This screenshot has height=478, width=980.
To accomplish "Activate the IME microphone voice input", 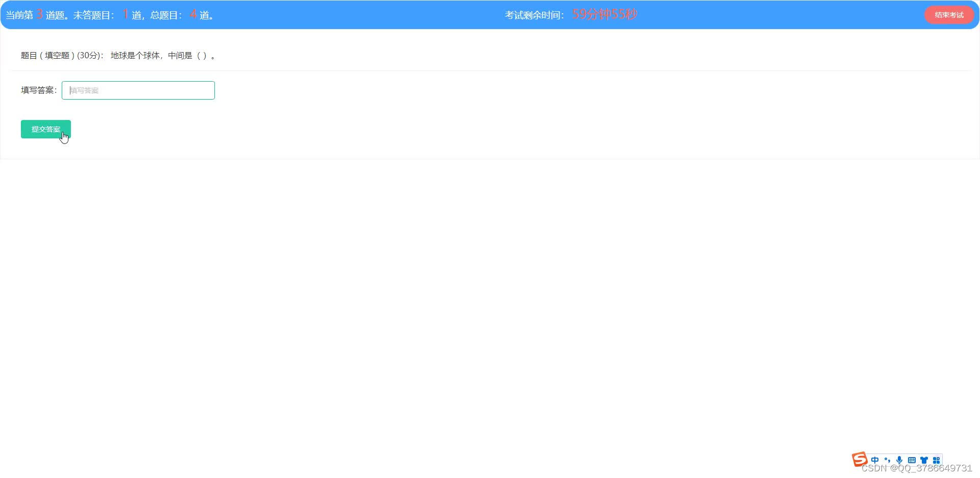I will tap(899, 460).
